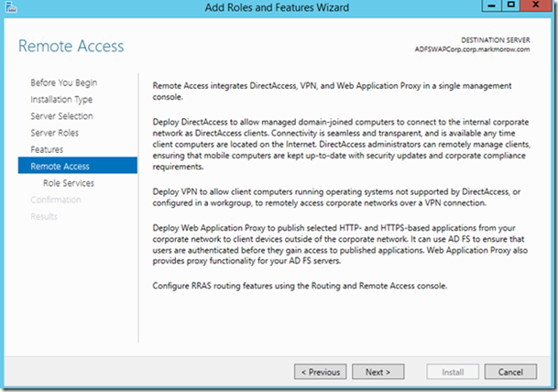Click the Next button
The width and height of the screenshot is (558, 392).
pos(377,372)
